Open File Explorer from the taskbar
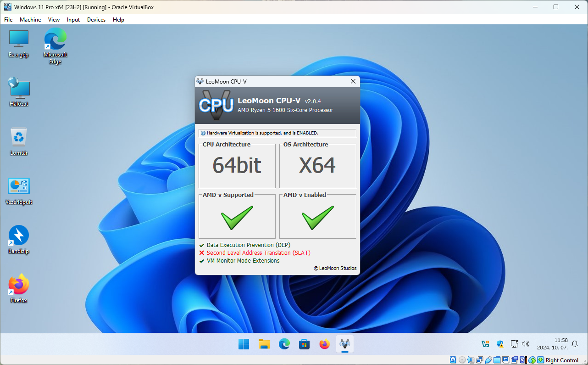This screenshot has height=365, width=588. (x=264, y=344)
